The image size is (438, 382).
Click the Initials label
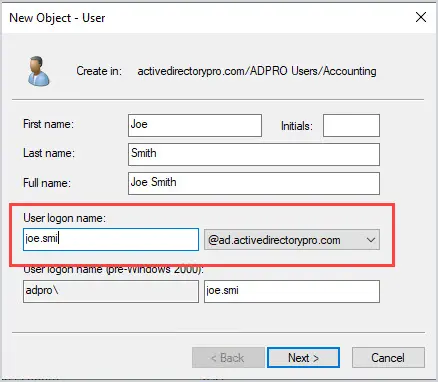click(x=297, y=126)
